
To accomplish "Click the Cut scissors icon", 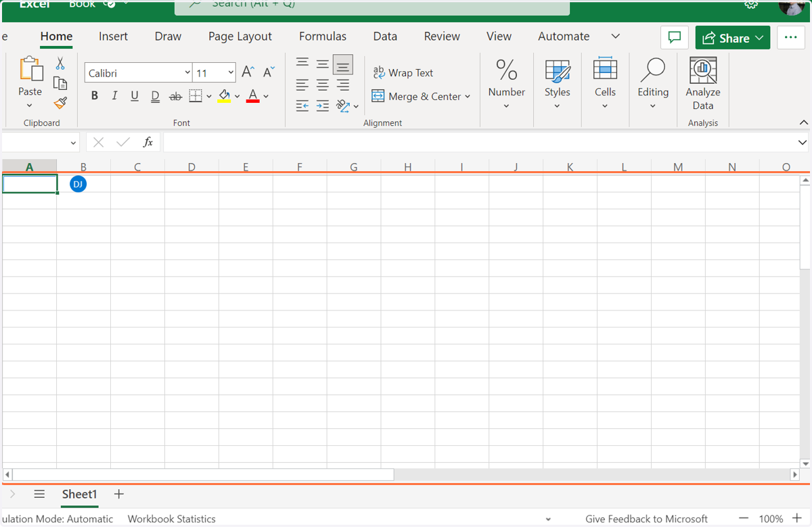I will 60,64.
